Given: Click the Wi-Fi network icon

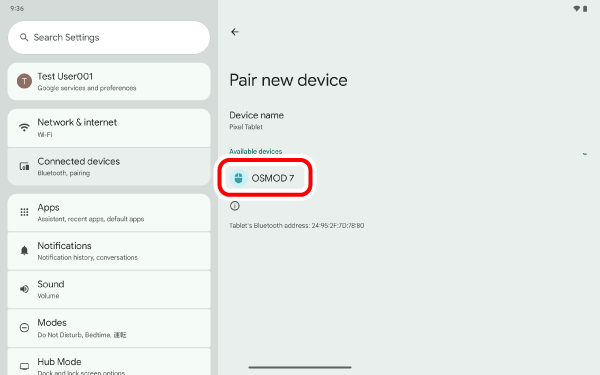Looking at the screenshot, I should coord(24,127).
